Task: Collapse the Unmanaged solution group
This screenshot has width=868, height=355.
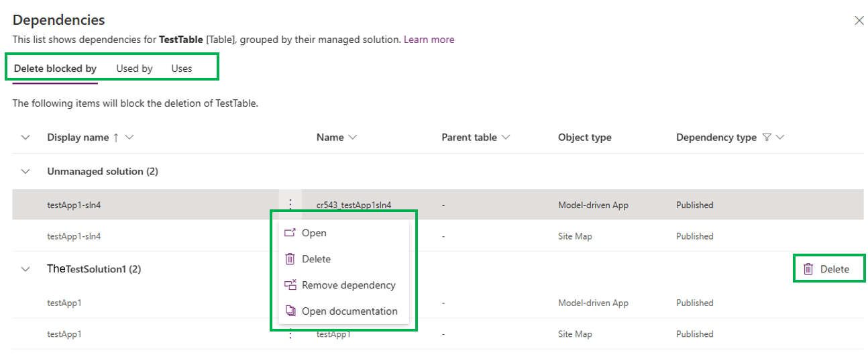Action: [x=26, y=172]
